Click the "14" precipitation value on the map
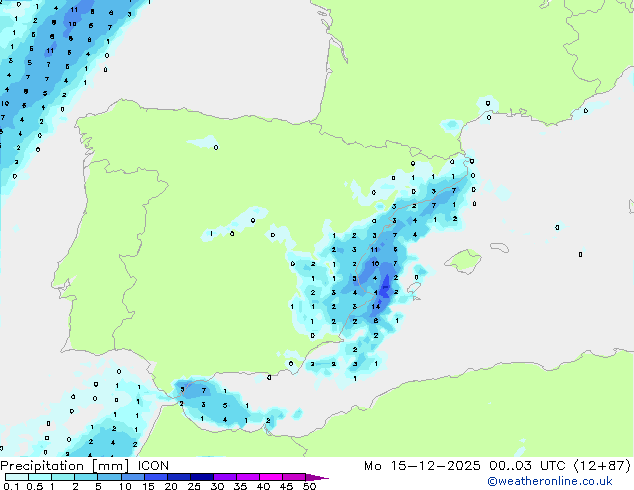Viewport: 634px width, 490px height. (x=376, y=307)
